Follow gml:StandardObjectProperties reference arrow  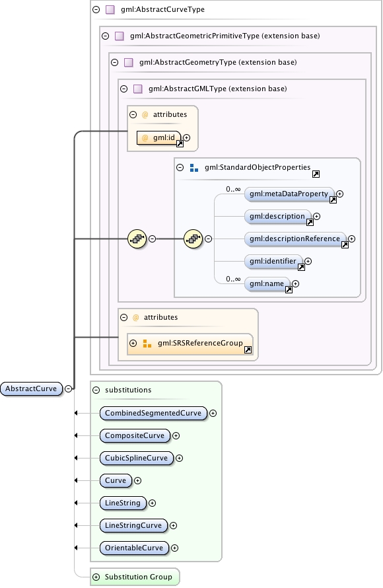(316, 174)
